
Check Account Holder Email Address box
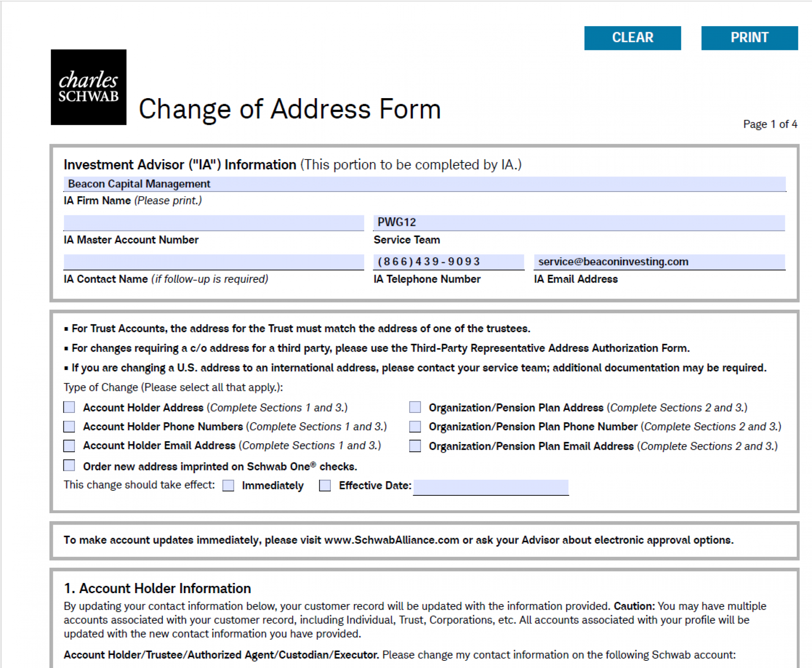point(69,445)
